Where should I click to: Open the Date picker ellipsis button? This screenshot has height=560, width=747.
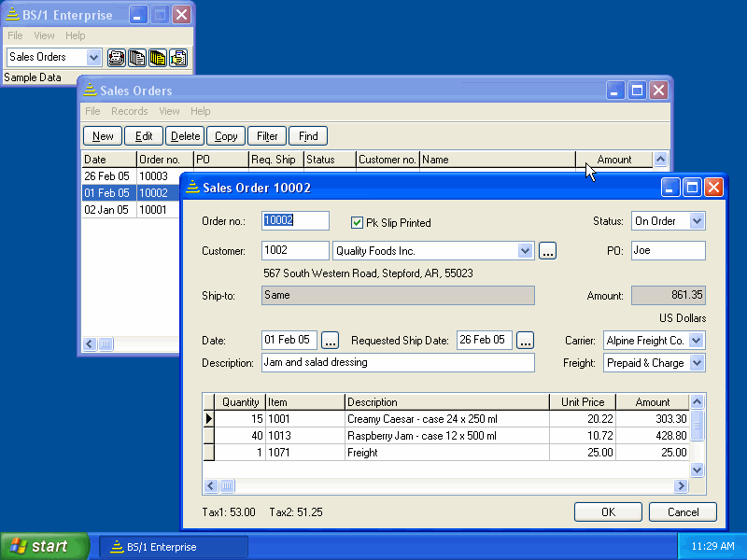331,341
